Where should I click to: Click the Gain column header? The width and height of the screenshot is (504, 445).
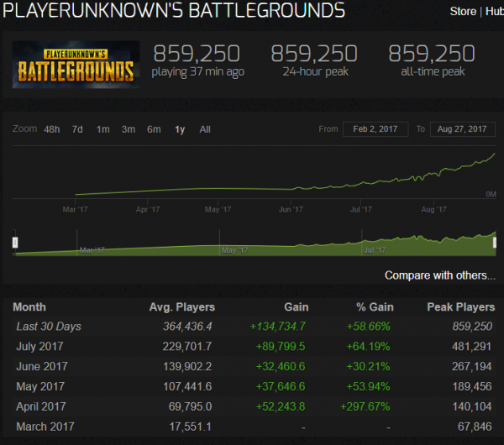point(297,307)
